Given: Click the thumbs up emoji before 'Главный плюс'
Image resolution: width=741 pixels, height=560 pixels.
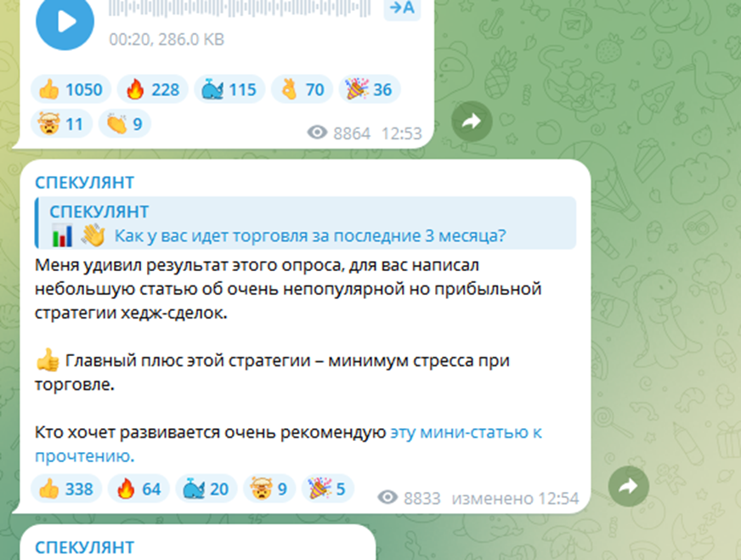Looking at the screenshot, I should [x=48, y=360].
